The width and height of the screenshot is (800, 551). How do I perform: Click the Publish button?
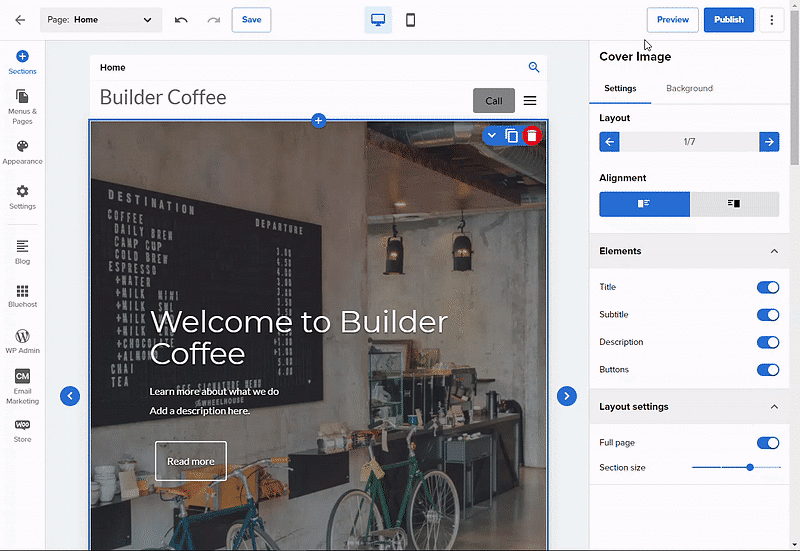click(x=729, y=20)
